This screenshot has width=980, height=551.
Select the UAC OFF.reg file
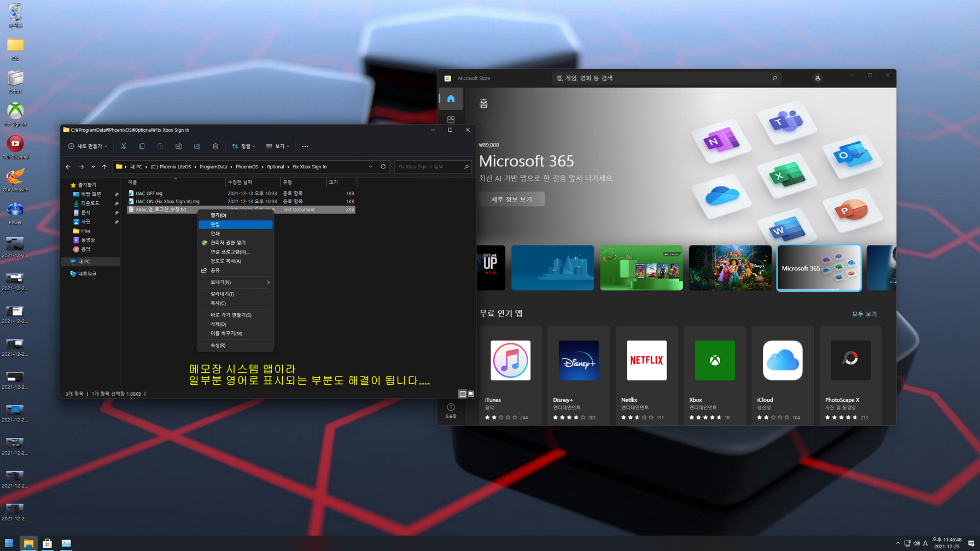(241, 194)
